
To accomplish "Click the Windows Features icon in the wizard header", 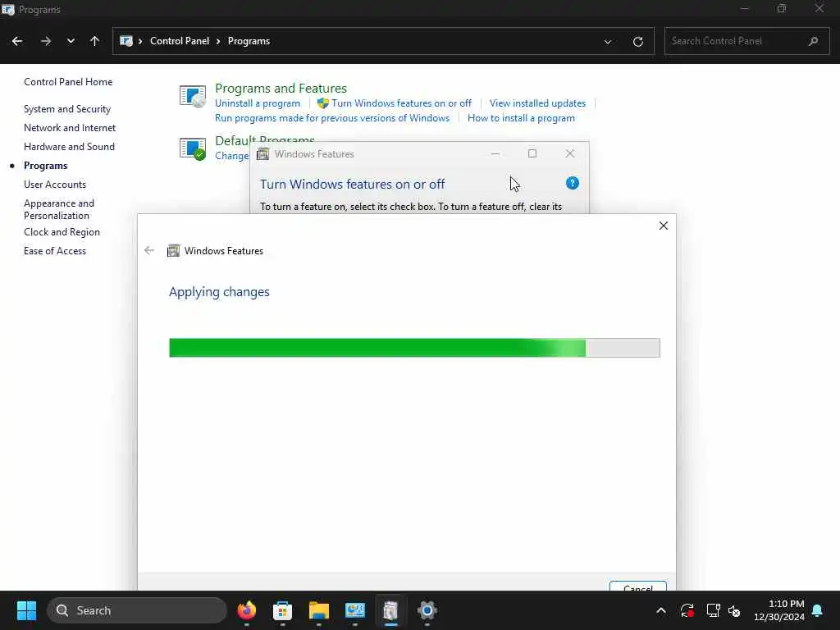I will (173, 251).
